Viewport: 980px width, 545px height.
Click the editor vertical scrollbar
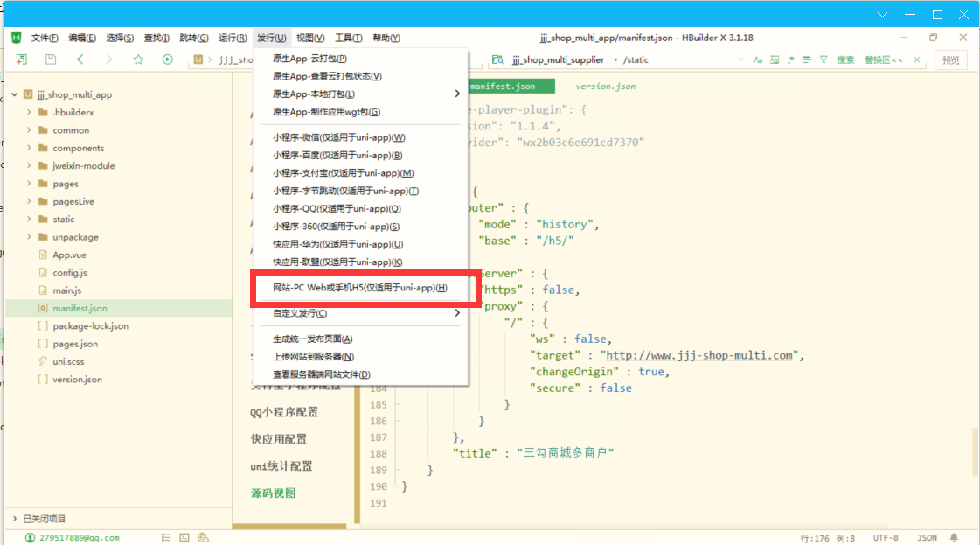[975, 453]
